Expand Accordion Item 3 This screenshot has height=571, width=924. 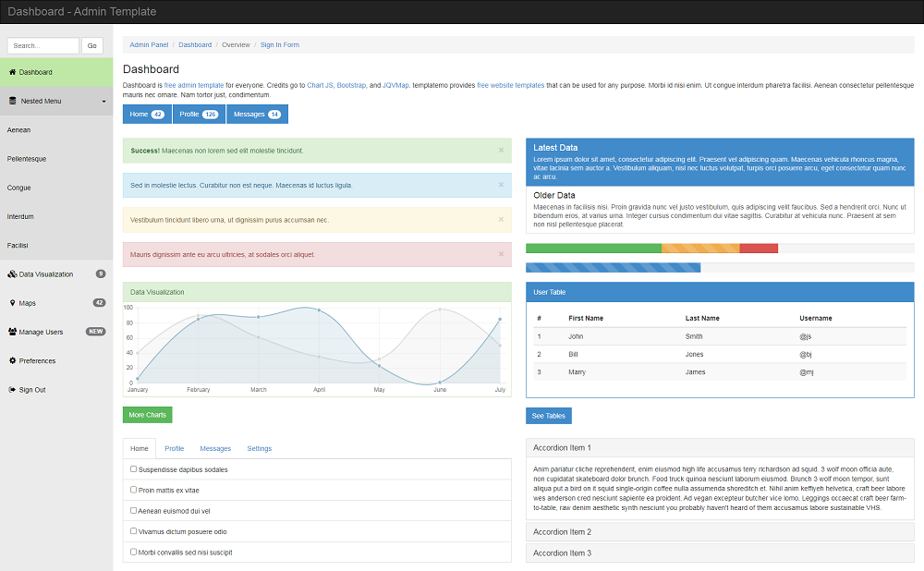(562, 553)
